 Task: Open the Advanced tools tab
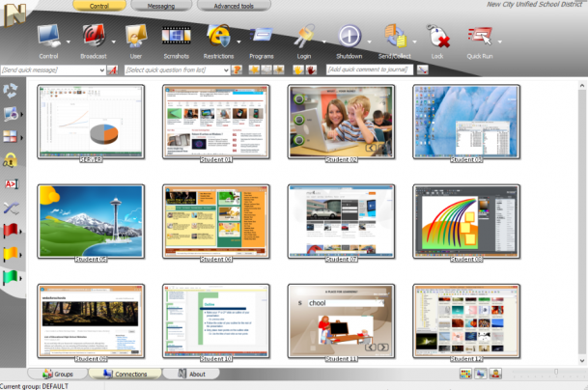click(x=234, y=6)
